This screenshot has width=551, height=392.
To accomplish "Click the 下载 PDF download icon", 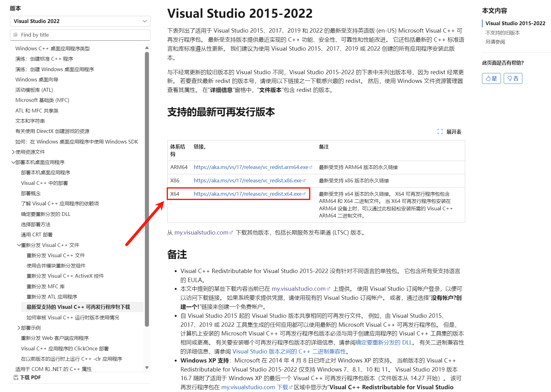I will point(16,377).
